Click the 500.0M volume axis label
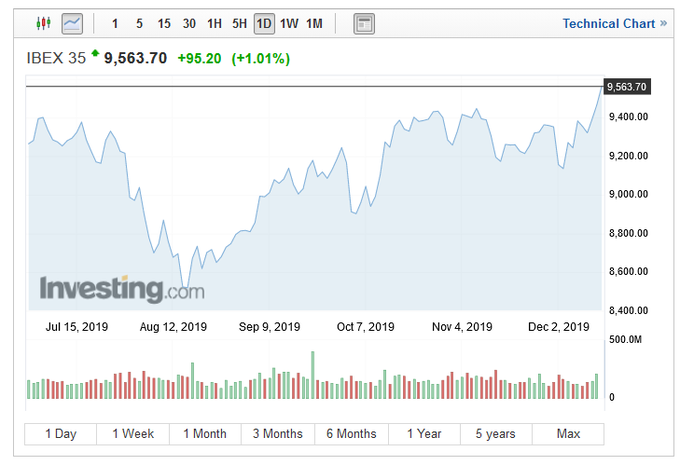 click(x=625, y=339)
